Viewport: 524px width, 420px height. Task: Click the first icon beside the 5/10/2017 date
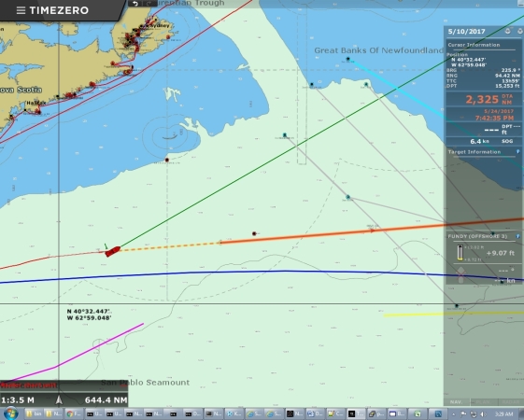(x=507, y=31)
